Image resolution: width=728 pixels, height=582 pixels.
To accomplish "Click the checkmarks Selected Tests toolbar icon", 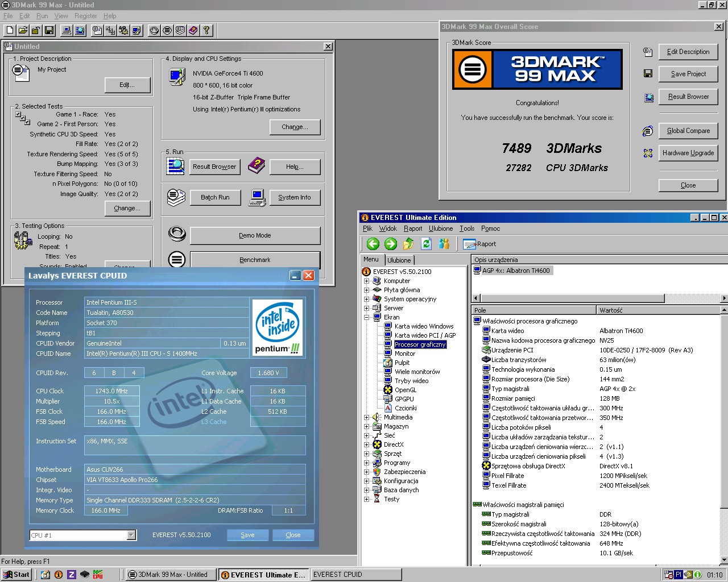I will [110, 30].
